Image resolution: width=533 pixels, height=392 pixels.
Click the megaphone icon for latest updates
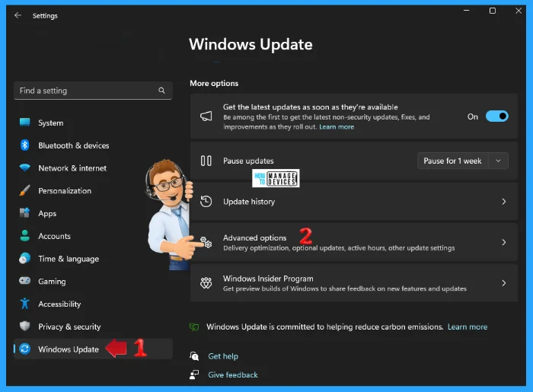206,116
